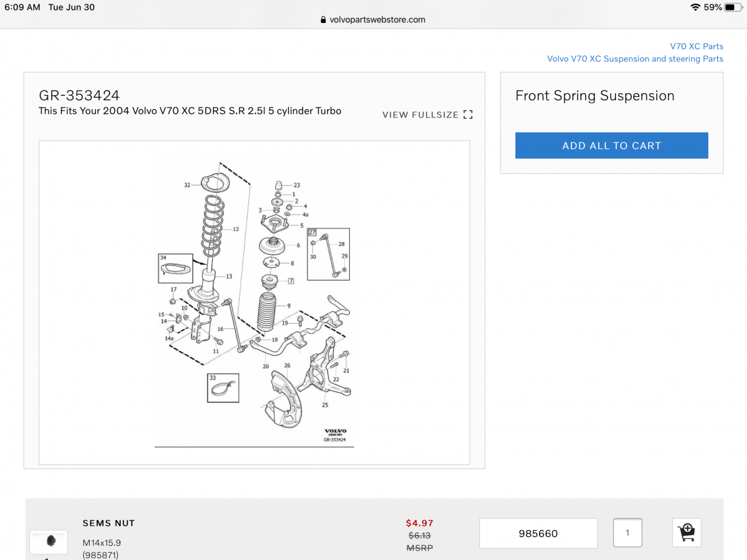Tap the volvopartswebstore.com address bar

[x=374, y=19]
